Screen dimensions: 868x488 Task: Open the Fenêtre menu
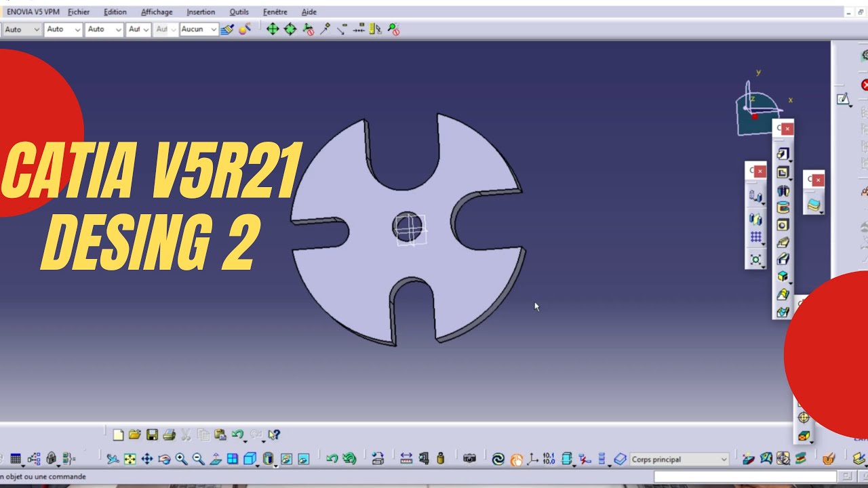[x=275, y=12]
